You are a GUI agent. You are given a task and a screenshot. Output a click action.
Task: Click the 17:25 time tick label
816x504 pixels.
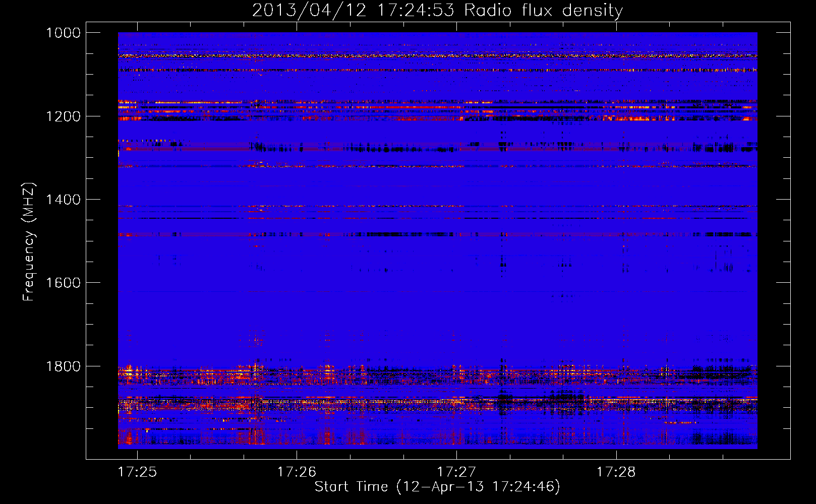tap(137, 472)
